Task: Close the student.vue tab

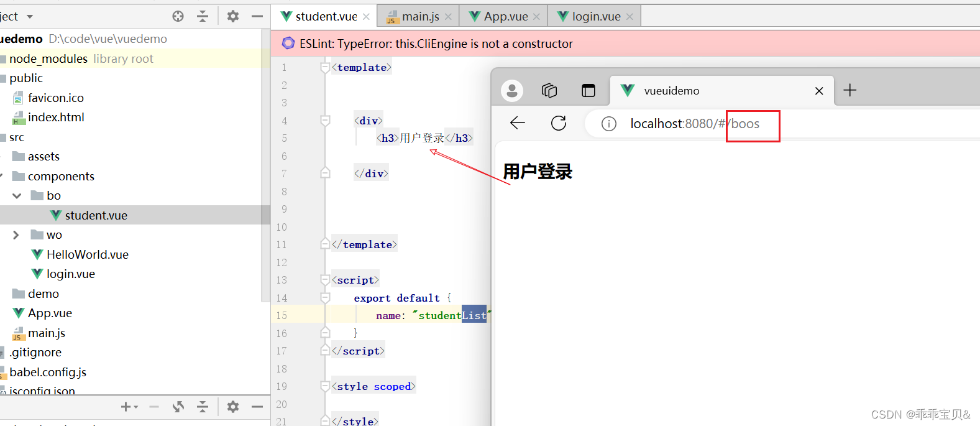Action: click(x=366, y=17)
